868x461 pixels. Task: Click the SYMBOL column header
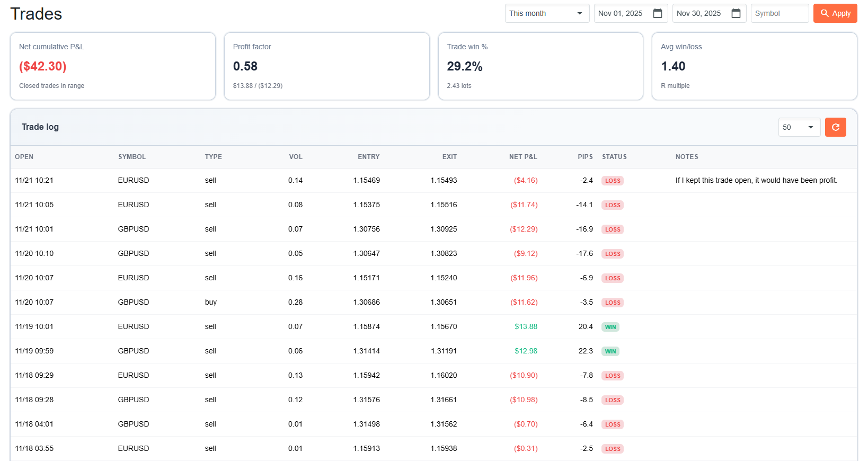[132, 157]
